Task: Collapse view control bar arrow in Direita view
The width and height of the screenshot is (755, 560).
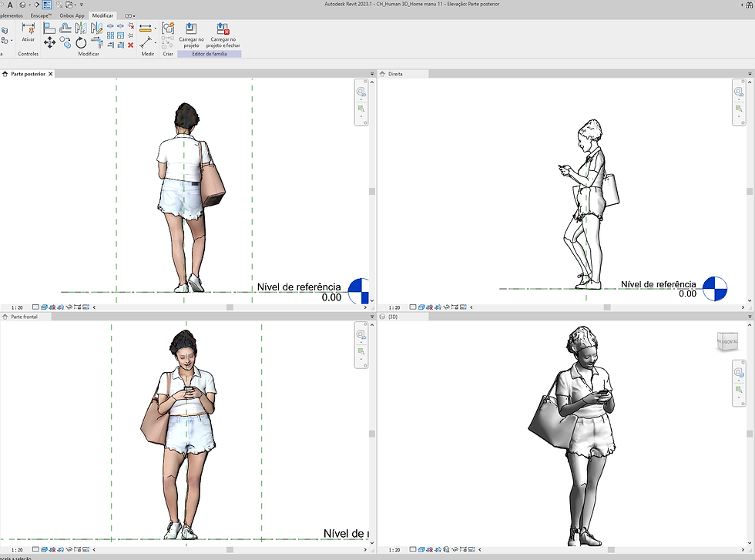Action: 471,307
